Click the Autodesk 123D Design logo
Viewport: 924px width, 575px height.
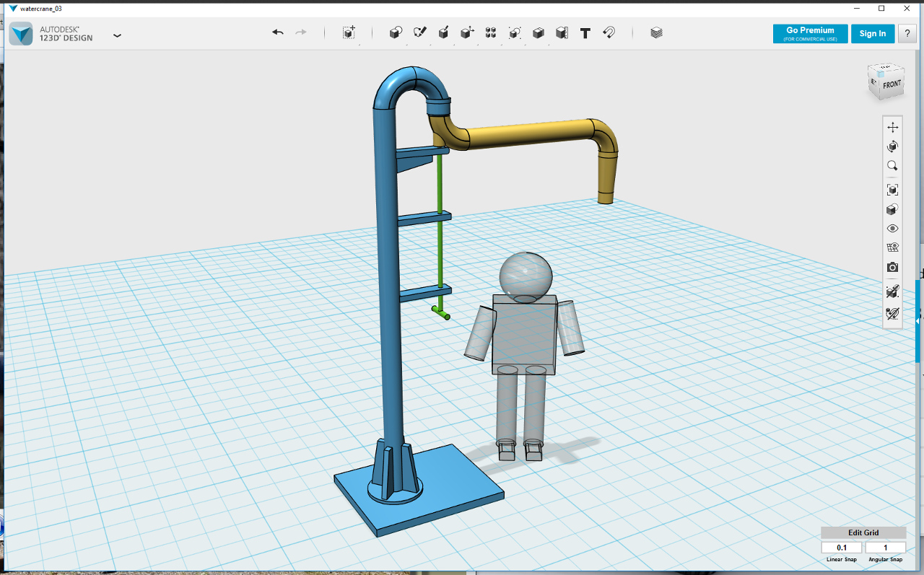coord(21,33)
